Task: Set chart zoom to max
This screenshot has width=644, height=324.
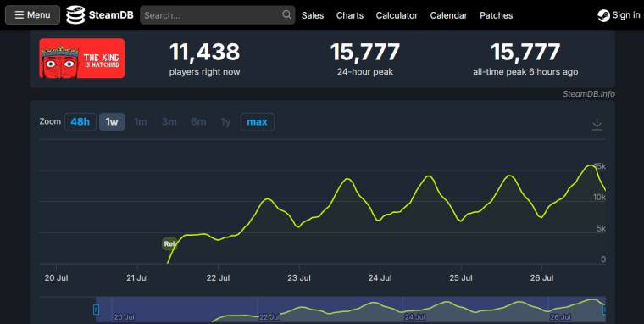Action: [x=257, y=121]
